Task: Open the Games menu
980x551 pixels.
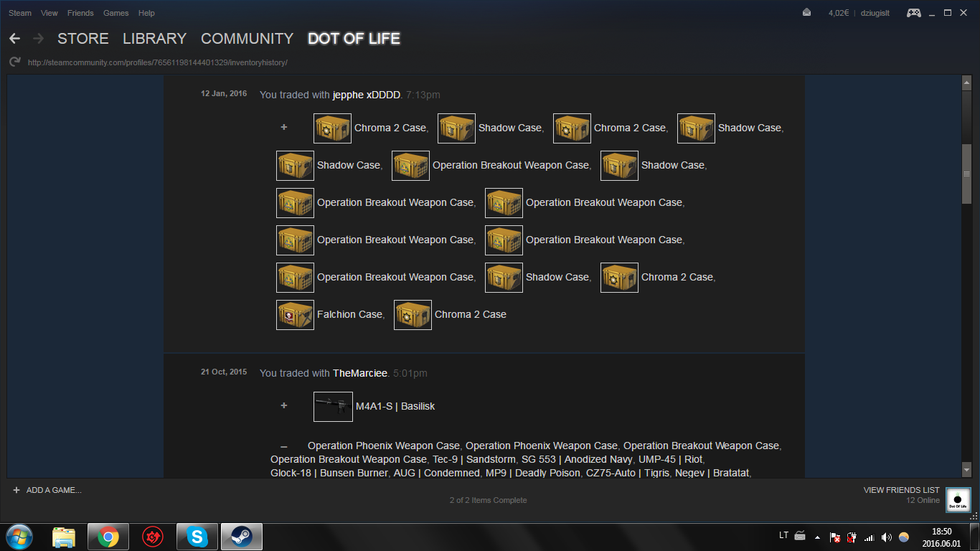Action: 116,13
